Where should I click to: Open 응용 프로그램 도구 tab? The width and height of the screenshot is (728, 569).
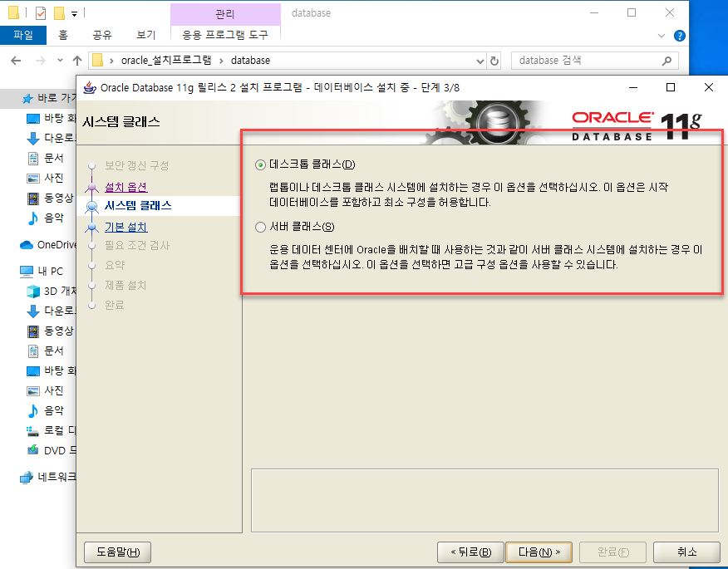tap(225, 35)
